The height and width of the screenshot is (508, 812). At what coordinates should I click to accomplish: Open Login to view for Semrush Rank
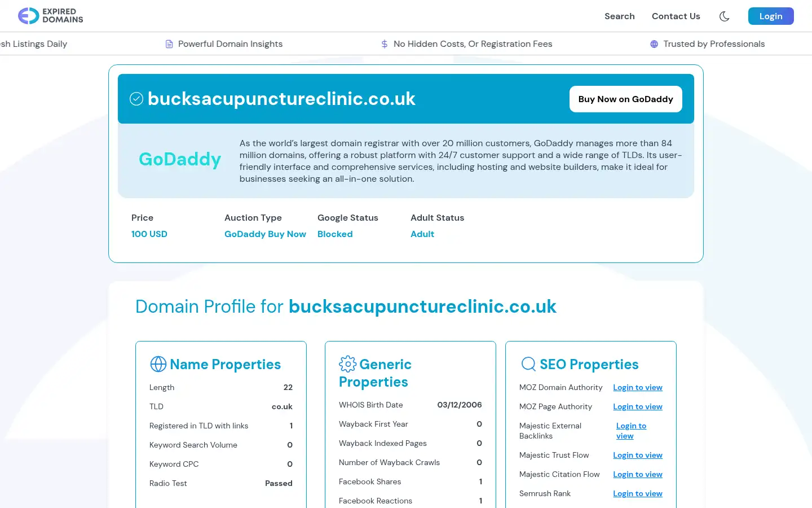pyautogui.click(x=638, y=493)
